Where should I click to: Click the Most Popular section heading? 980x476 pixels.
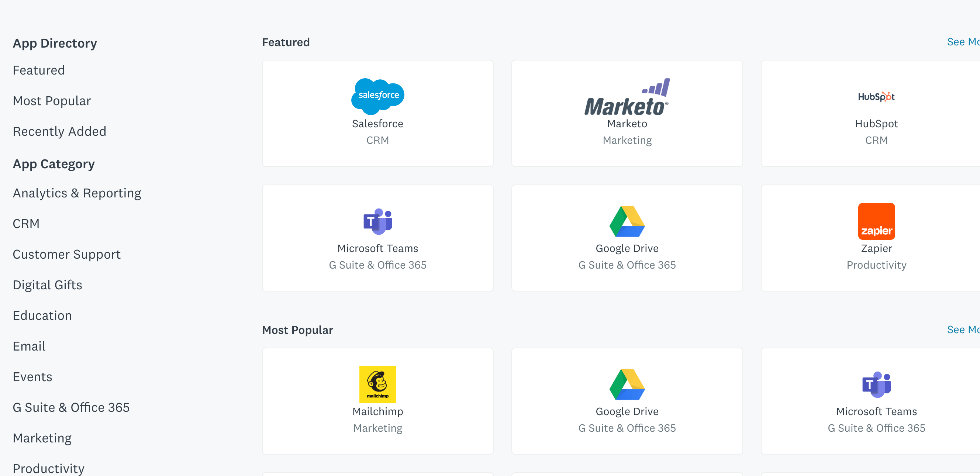pos(297,330)
